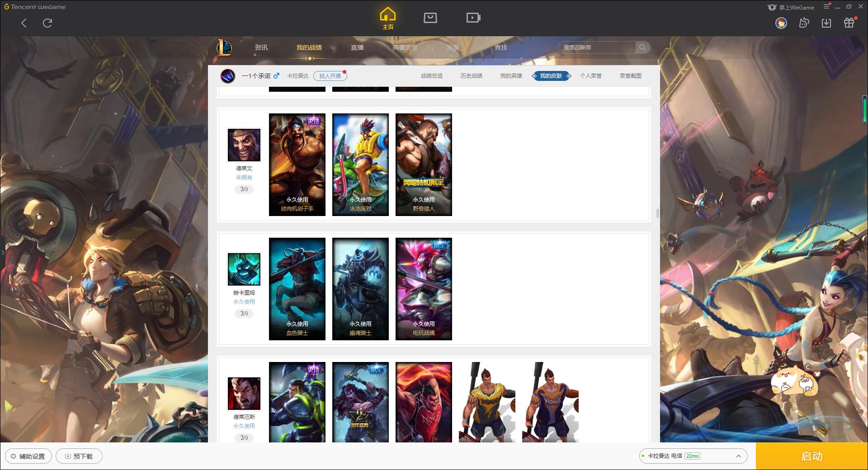Viewport: 868px width, 470px height.
Task: Select the 我的皮肤 sub-tab
Action: click(x=551, y=76)
